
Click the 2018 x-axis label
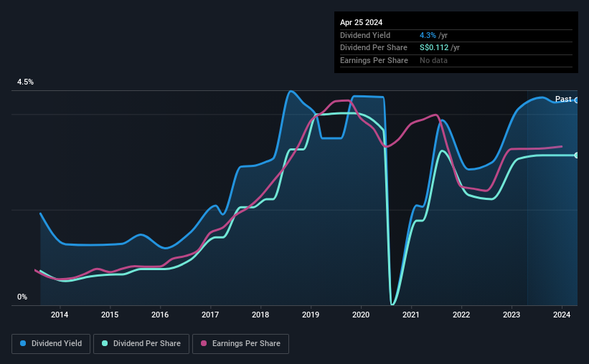[x=260, y=315]
